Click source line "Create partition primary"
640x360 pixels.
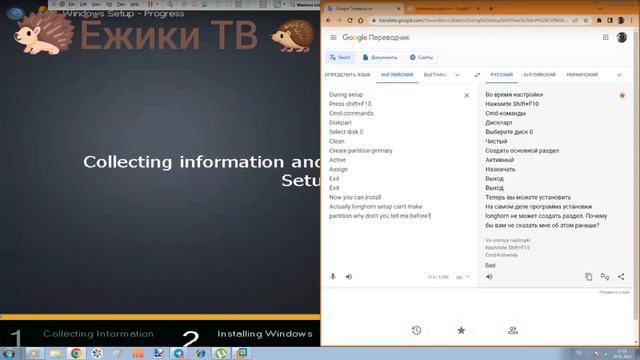tap(361, 151)
